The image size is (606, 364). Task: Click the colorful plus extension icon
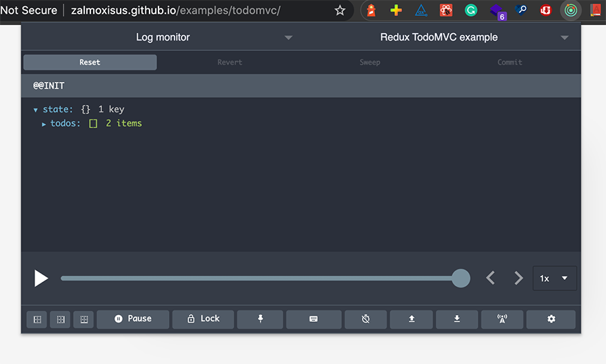tap(396, 10)
